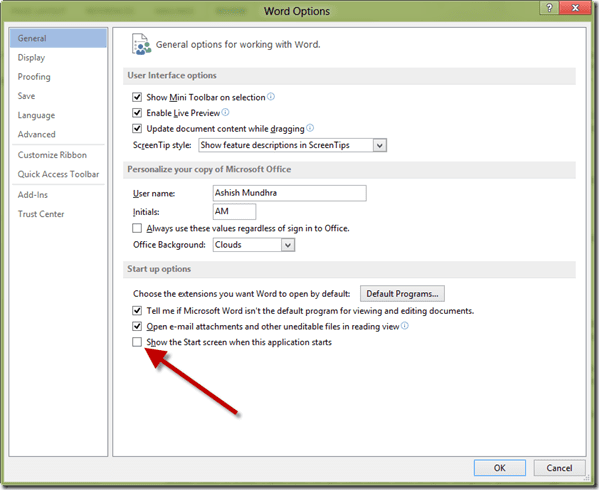
Task: Click the 'Clouds' background value
Action: click(x=228, y=245)
